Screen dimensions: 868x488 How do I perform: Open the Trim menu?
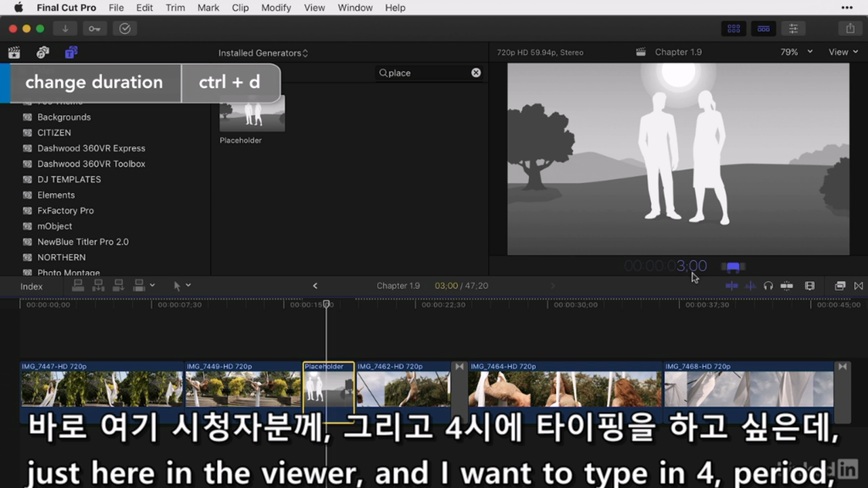[x=175, y=8]
